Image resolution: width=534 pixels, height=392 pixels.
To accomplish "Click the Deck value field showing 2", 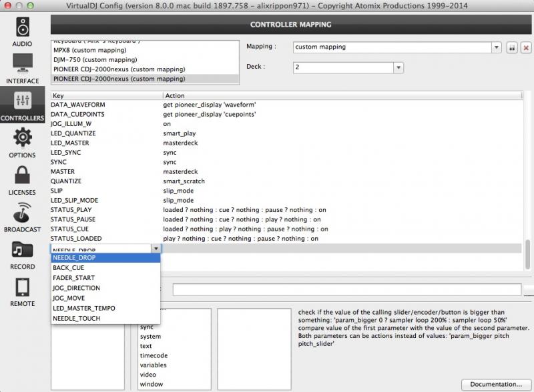I will tap(343, 67).
